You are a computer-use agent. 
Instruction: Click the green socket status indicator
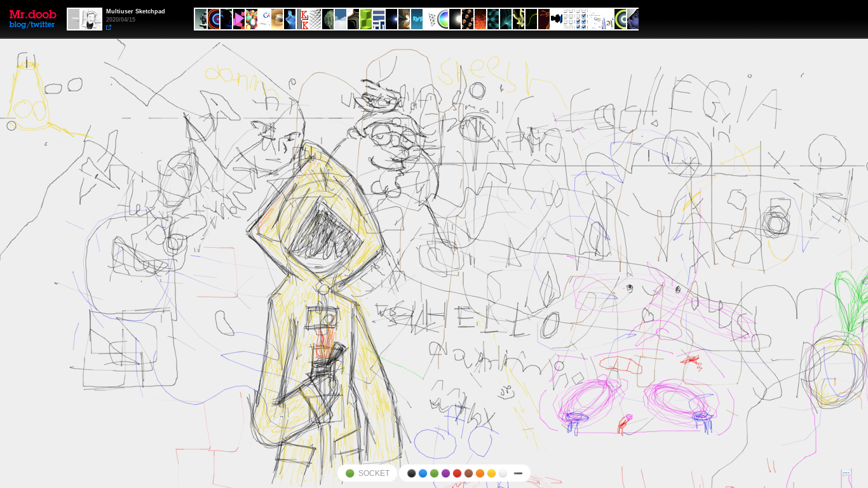pyautogui.click(x=349, y=473)
